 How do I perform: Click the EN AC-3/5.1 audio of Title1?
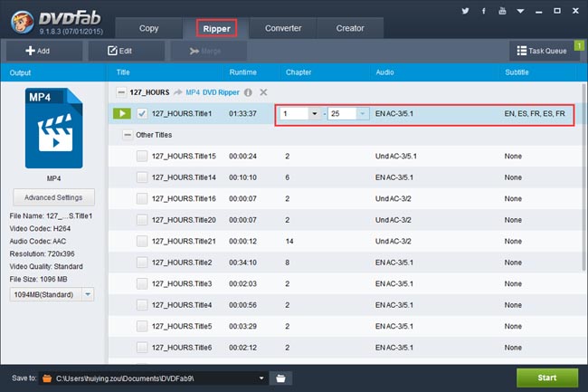point(394,114)
